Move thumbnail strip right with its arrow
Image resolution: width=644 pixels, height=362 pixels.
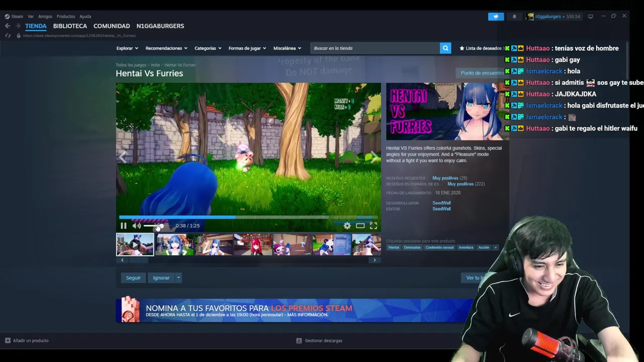pyautogui.click(x=374, y=260)
